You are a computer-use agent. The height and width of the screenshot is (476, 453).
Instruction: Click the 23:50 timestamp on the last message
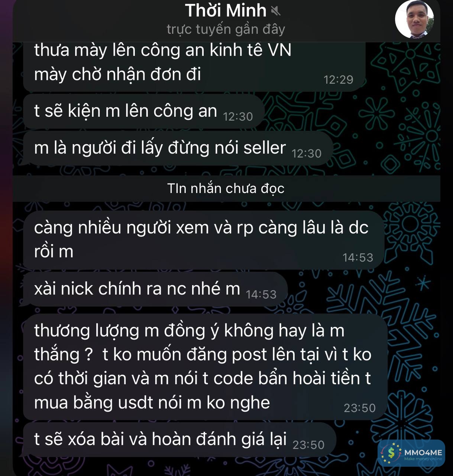(308, 445)
